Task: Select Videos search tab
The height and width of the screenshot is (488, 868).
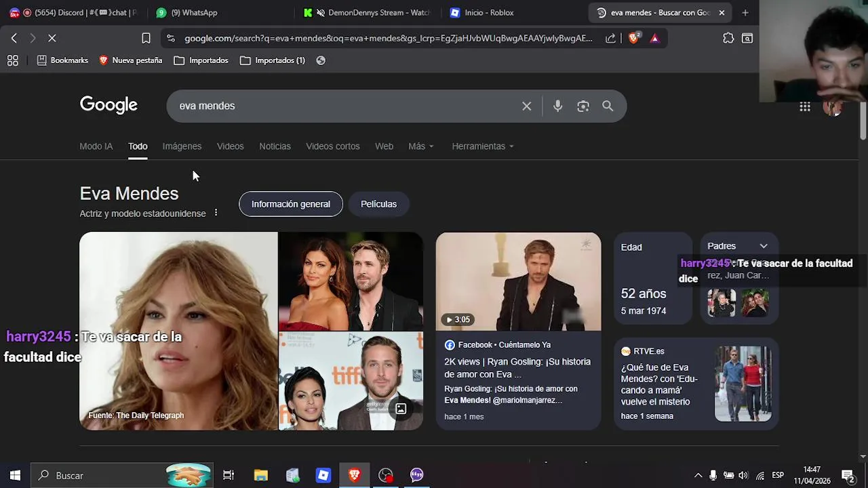Action: pos(230,146)
